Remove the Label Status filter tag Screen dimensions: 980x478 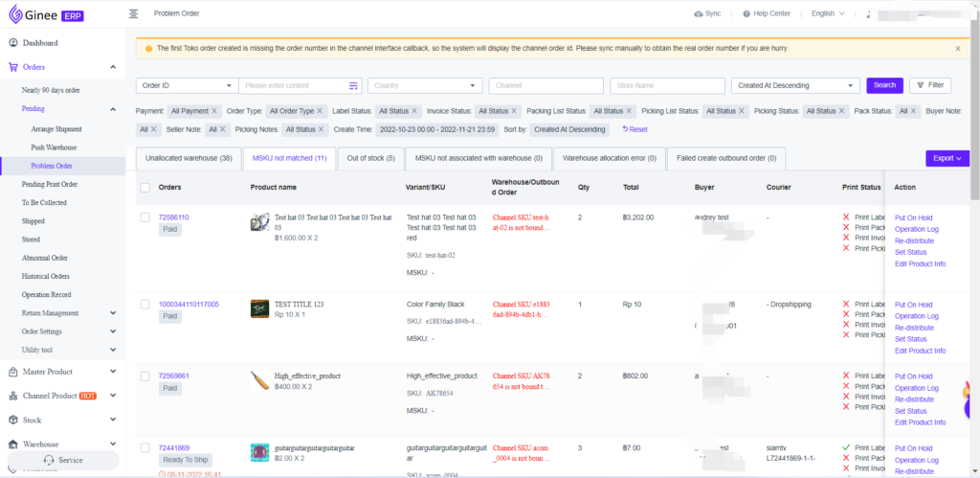(x=413, y=111)
